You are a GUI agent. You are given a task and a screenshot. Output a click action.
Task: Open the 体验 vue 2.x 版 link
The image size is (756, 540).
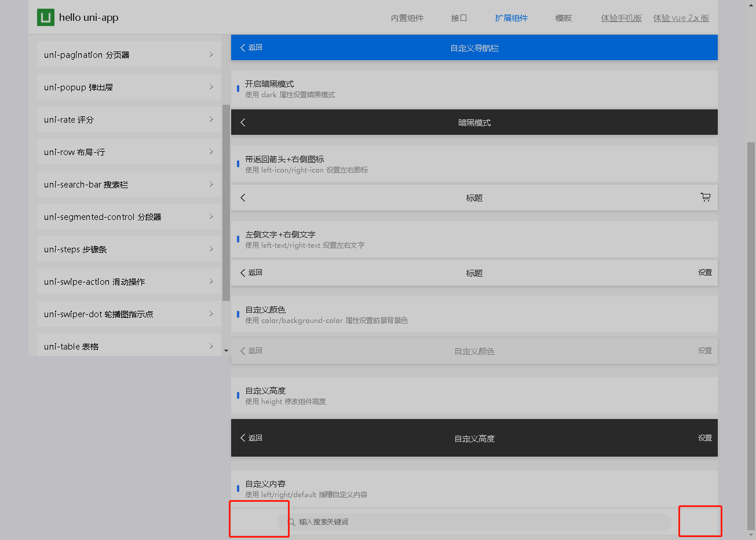tap(681, 18)
